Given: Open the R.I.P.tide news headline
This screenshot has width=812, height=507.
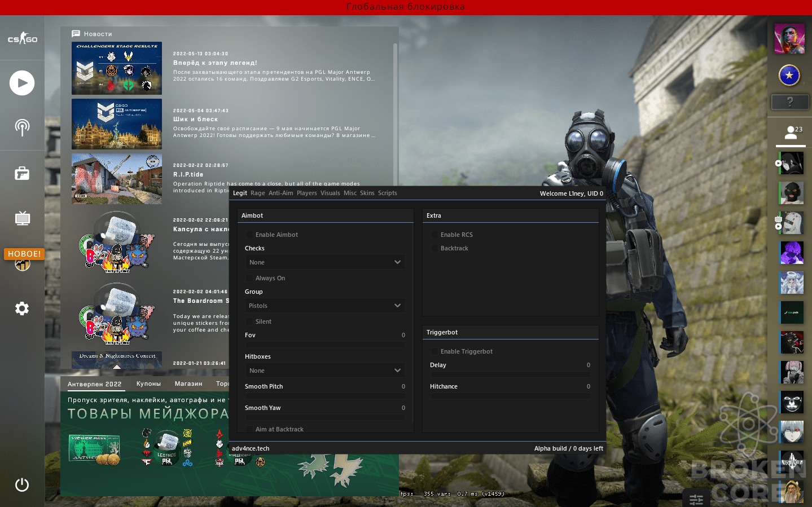Looking at the screenshot, I should click(188, 174).
